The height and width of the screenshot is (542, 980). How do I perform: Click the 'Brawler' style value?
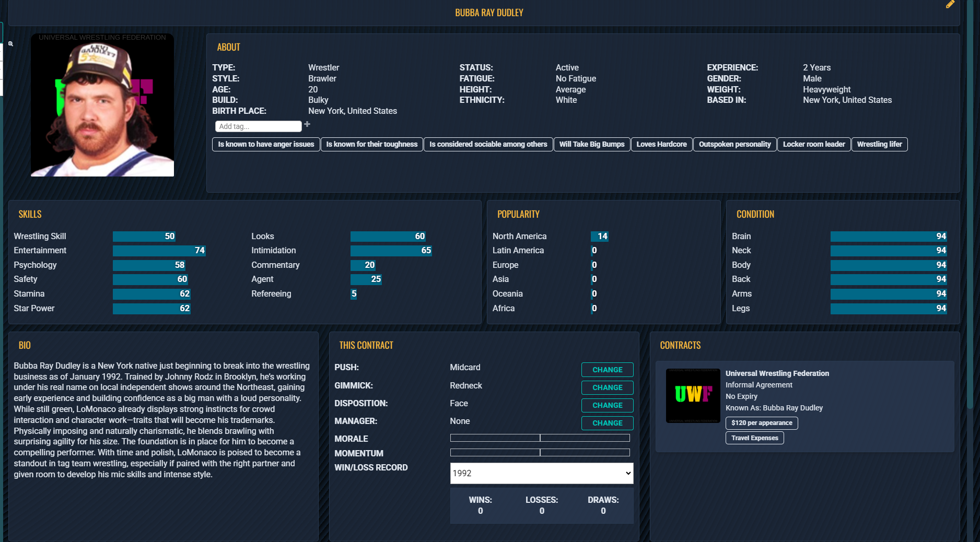(x=322, y=79)
